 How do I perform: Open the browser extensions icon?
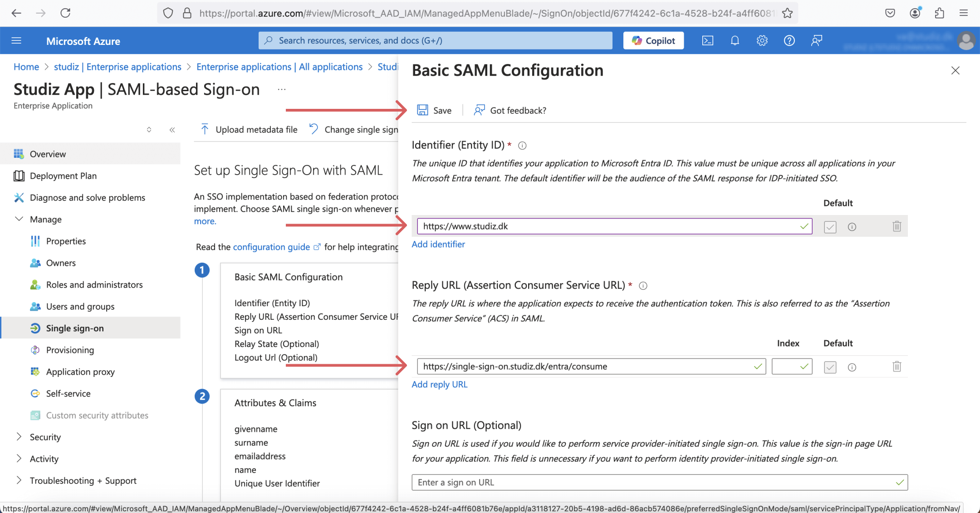click(939, 13)
